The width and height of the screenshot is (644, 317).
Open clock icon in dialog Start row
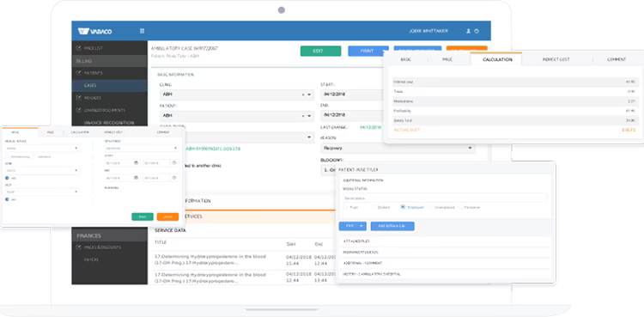[174, 163]
